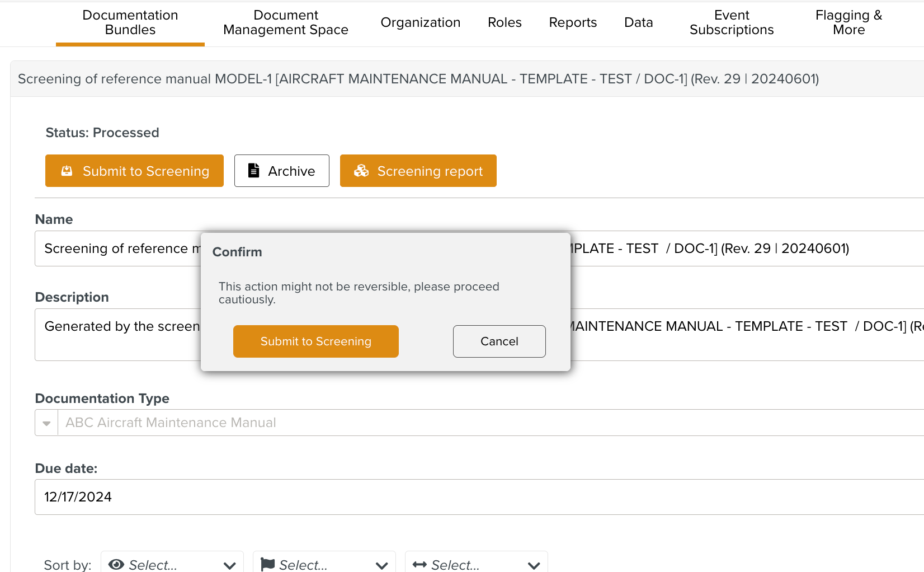Go to the Organization tab

[420, 22]
